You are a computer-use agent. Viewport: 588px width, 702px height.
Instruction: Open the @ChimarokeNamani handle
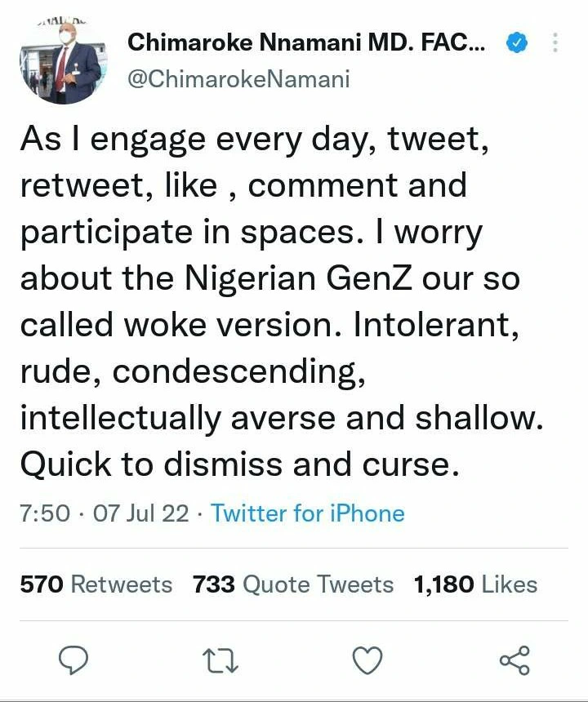[238, 79]
